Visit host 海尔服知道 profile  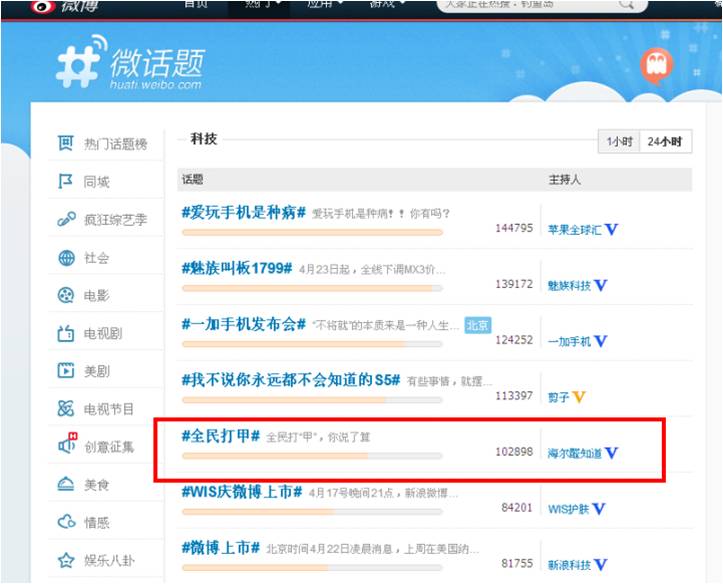pyautogui.click(x=575, y=454)
